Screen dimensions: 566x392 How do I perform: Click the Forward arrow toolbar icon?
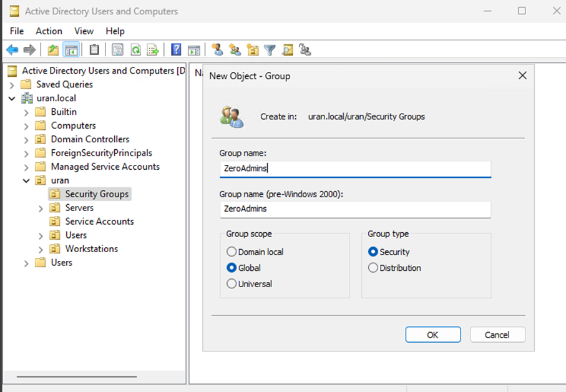coord(29,49)
